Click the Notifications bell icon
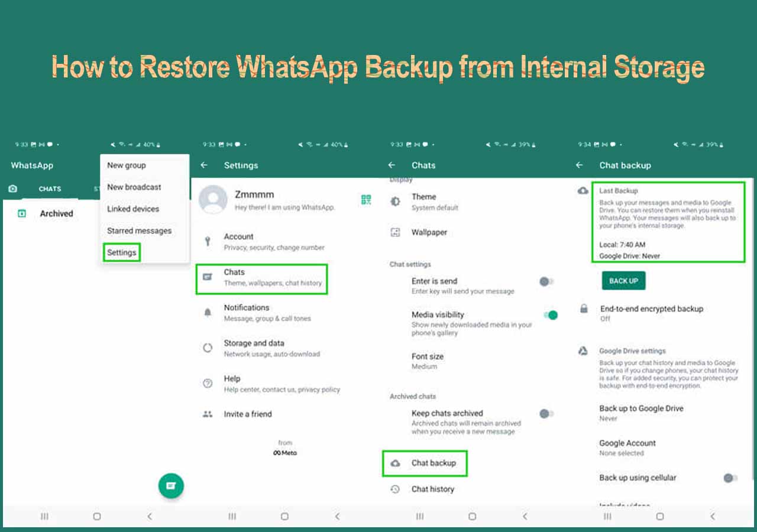Image resolution: width=757 pixels, height=532 pixels. pyautogui.click(x=208, y=313)
